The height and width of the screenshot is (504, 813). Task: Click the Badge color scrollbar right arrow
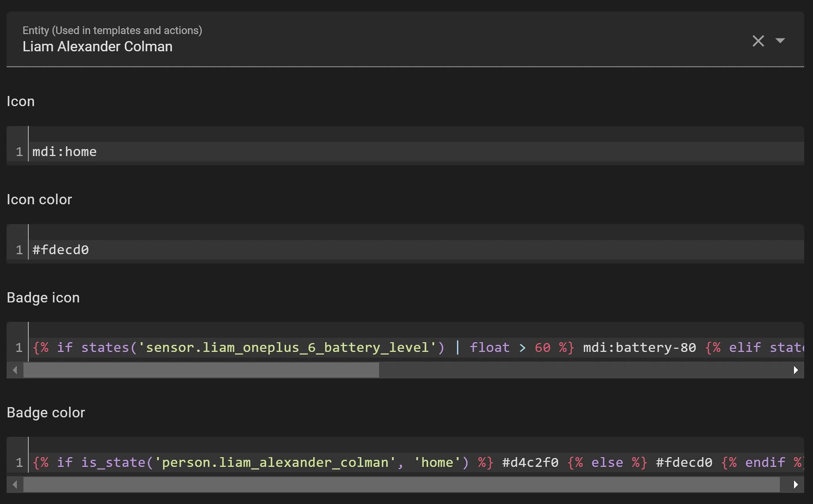(x=796, y=485)
